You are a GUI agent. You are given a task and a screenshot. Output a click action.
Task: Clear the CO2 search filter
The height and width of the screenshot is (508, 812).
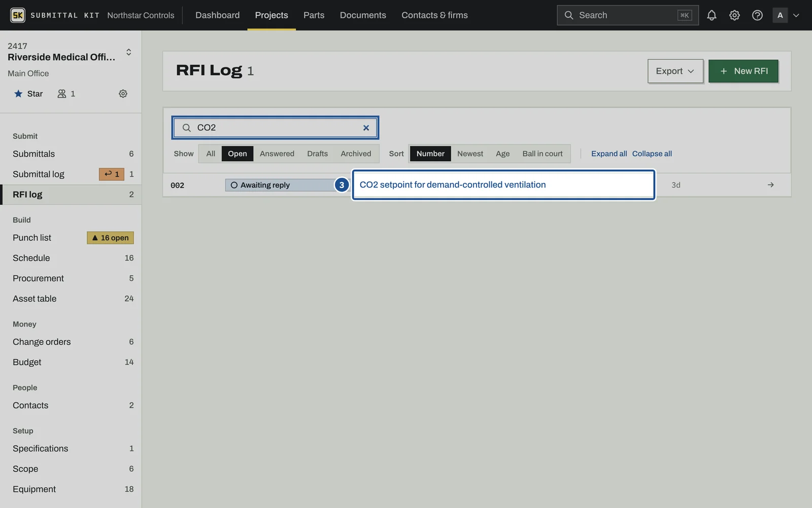tap(366, 128)
